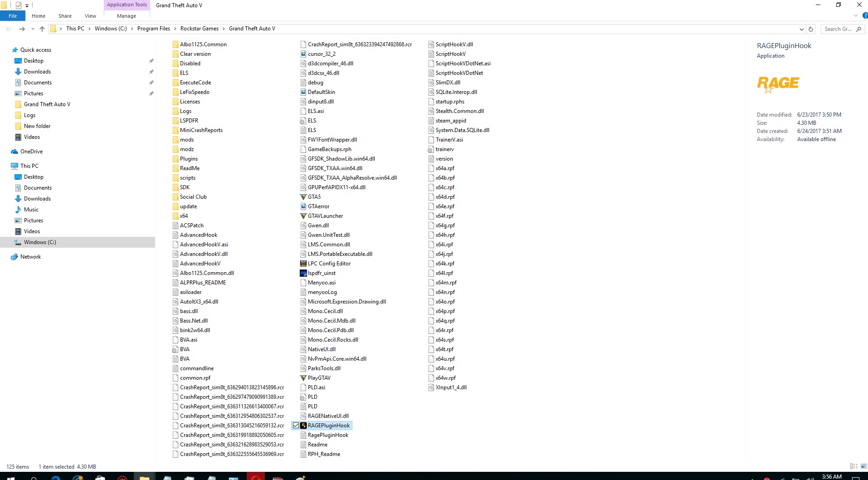The height and width of the screenshot is (480, 868).
Task: Select the trainerv settings file icon
Action: tap(431, 149)
